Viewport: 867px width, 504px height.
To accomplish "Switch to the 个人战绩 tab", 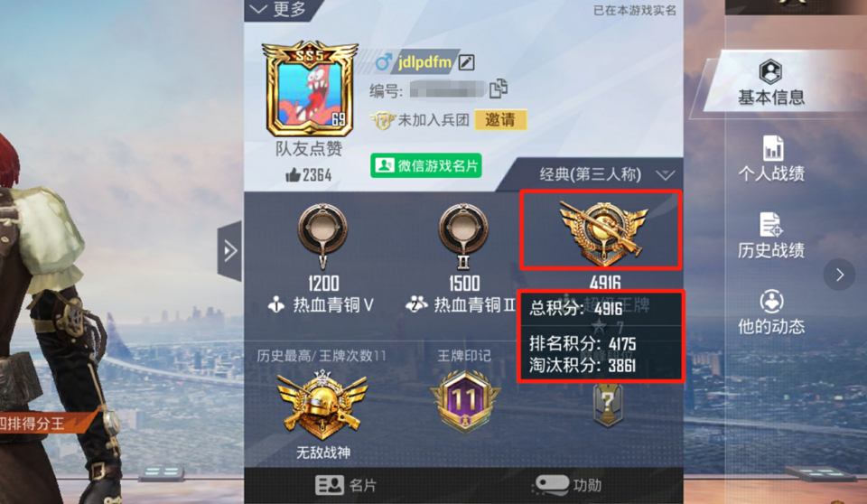I will [771, 159].
